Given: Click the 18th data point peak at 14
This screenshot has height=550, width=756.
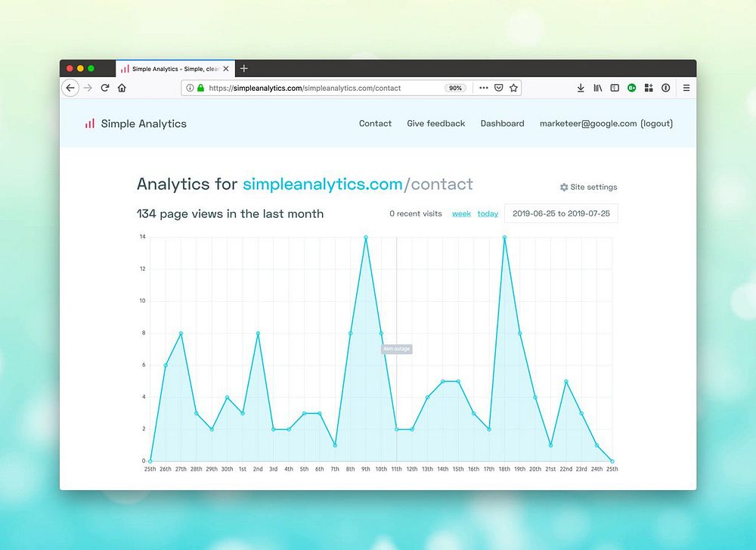Looking at the screenshot, I should click(504, 238).
